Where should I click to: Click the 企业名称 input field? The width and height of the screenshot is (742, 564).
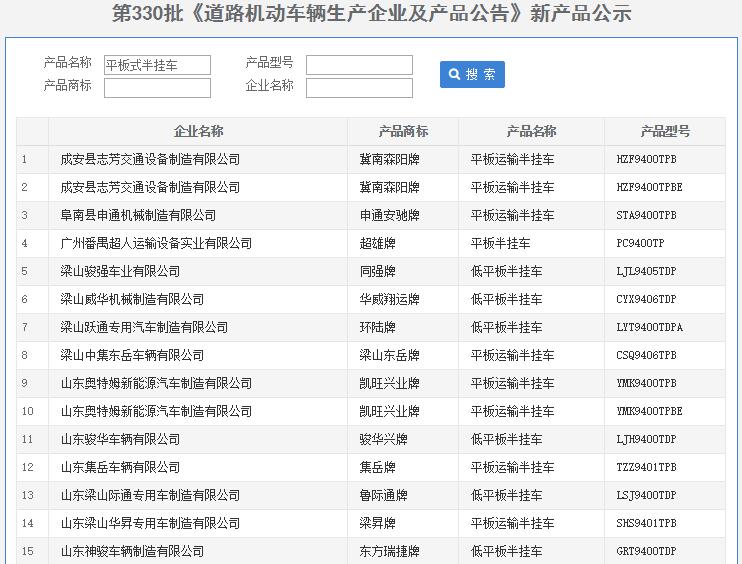pyautogui.click(x=359, y=88)
